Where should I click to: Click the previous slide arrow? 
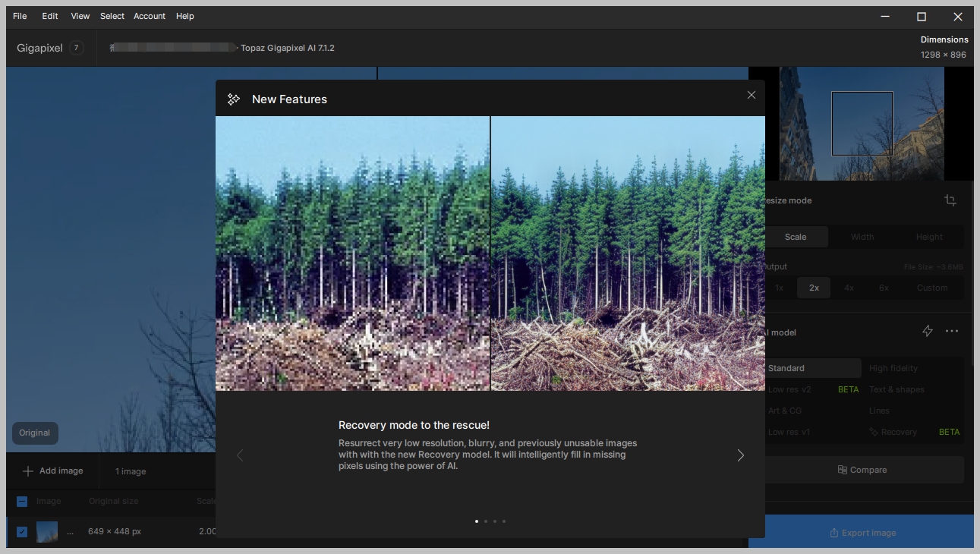240,455
